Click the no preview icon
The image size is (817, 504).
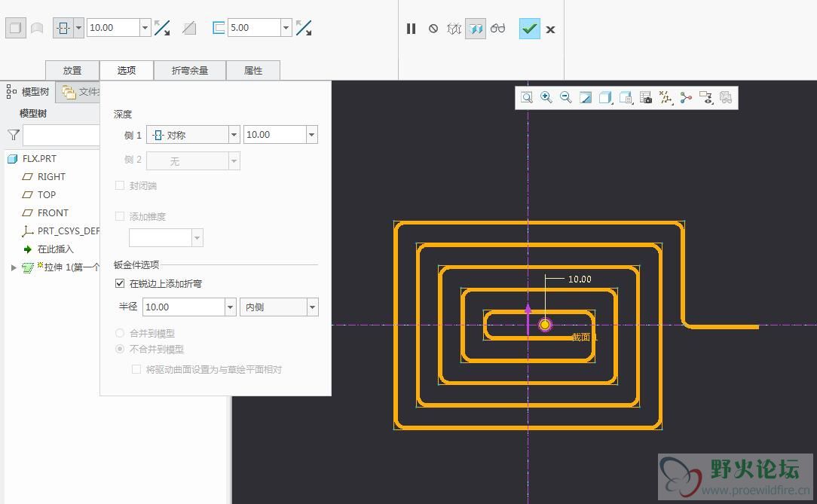point(433,29)
